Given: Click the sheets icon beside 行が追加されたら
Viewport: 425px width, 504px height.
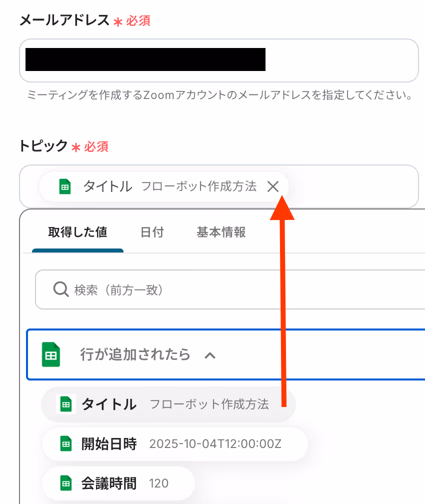Looking at the screenshot, I should tap(51, 354).
